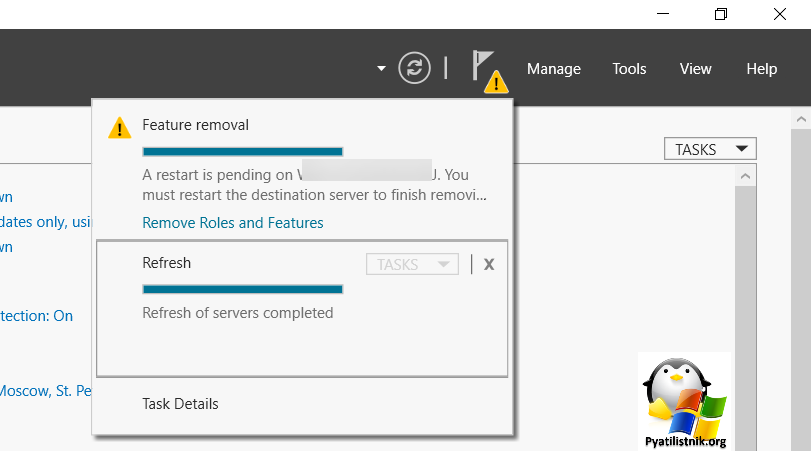Open the Manage menu
This screenshot has height=451, width=811.
point(553,69)
